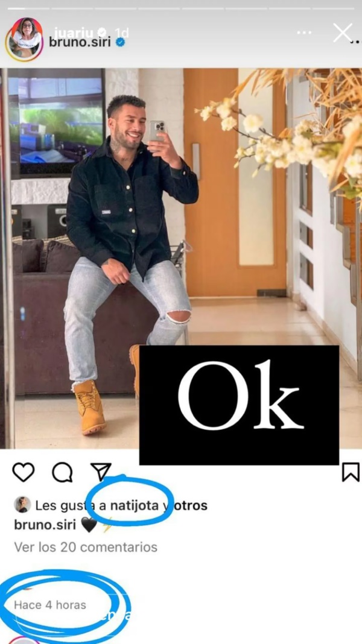Click the black heart emoji in caption
This screenshot has width=362, height=644.
(89, 525)
